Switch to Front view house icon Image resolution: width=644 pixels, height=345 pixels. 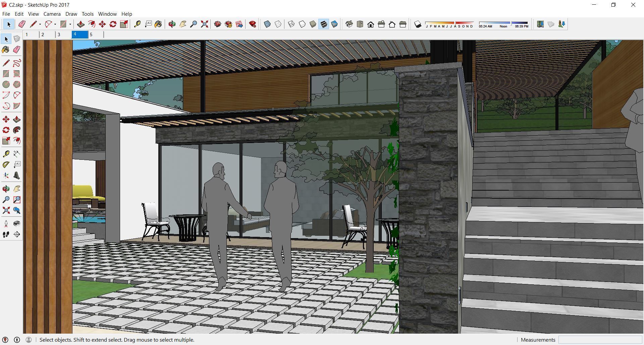click(x=371, y=24)
